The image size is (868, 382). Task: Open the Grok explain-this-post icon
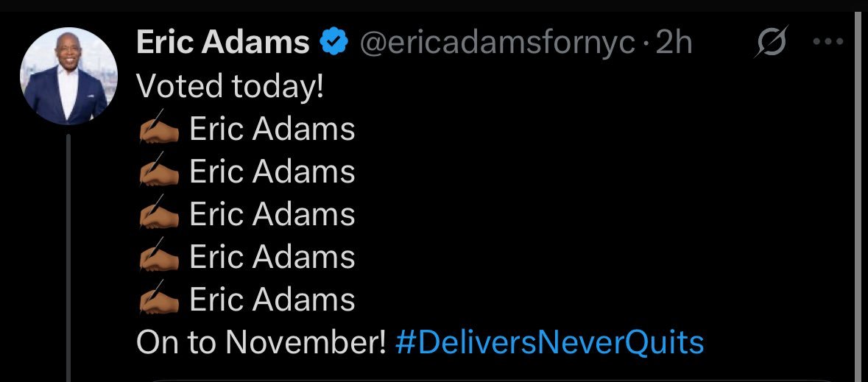coord(771,41)
